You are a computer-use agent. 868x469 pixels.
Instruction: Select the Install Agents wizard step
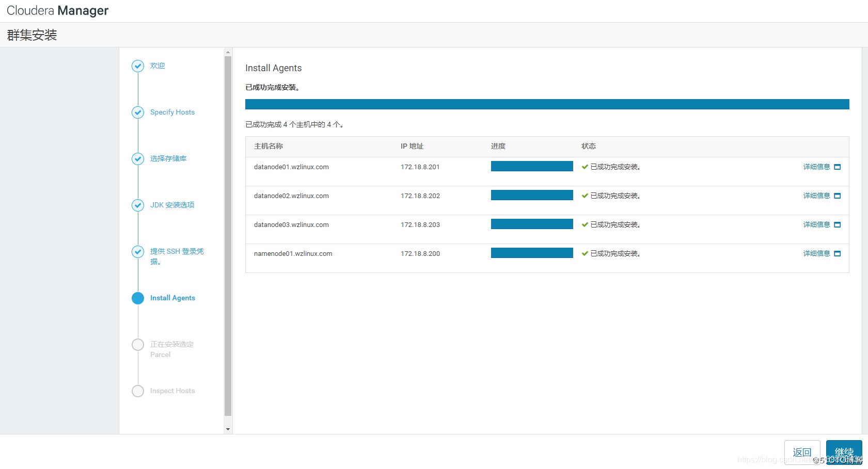172,298
